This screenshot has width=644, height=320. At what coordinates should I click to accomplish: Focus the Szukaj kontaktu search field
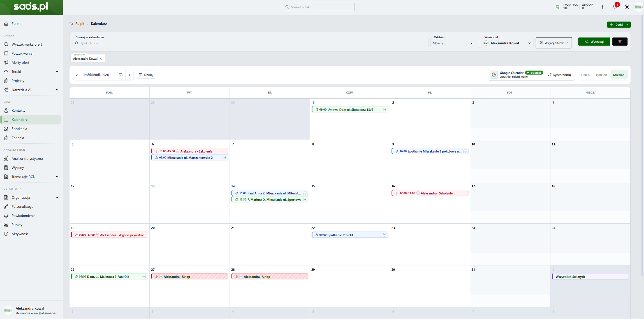[318, 7]
